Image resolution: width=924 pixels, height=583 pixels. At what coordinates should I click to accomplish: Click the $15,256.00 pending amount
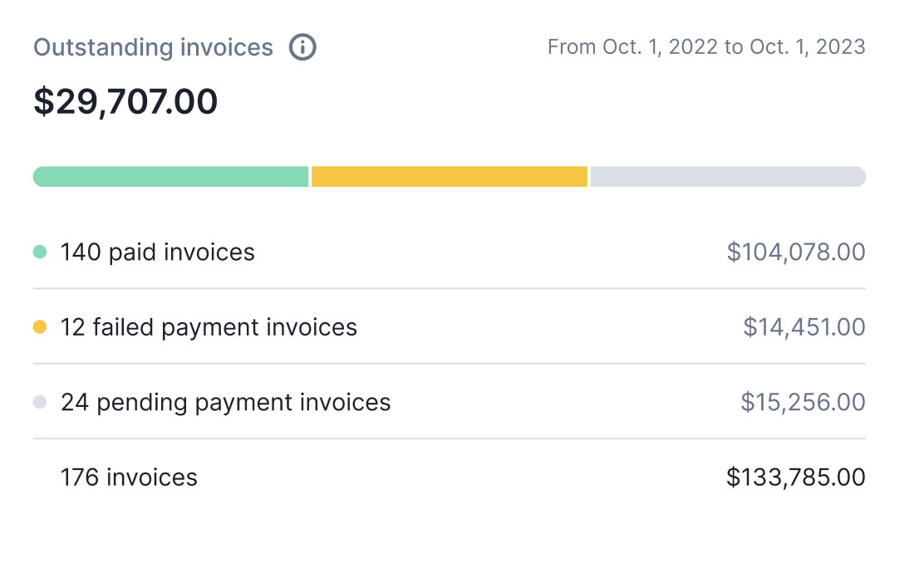coord(803,403)
